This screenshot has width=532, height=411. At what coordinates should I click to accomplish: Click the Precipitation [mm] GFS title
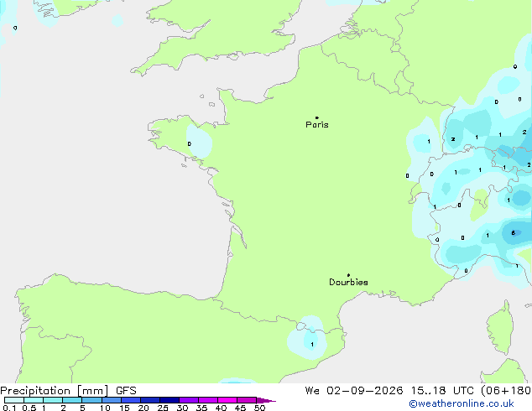tap(68, 391)
